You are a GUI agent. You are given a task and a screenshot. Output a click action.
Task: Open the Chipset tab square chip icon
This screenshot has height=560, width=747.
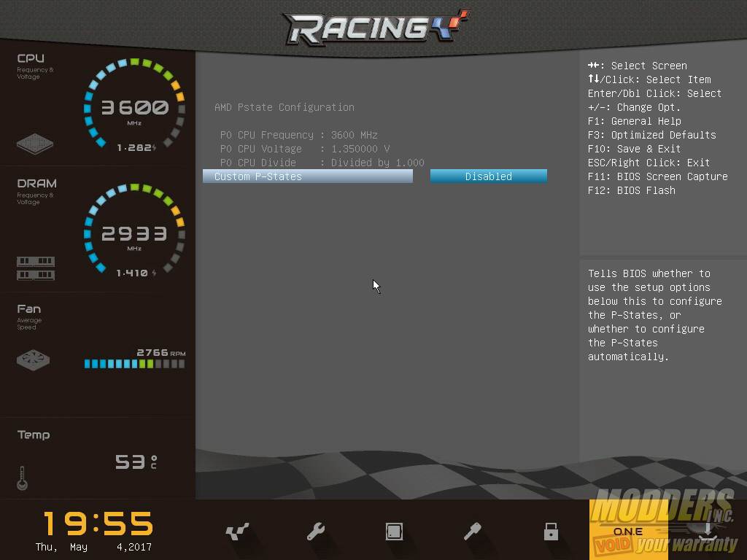tap(394, 532)
